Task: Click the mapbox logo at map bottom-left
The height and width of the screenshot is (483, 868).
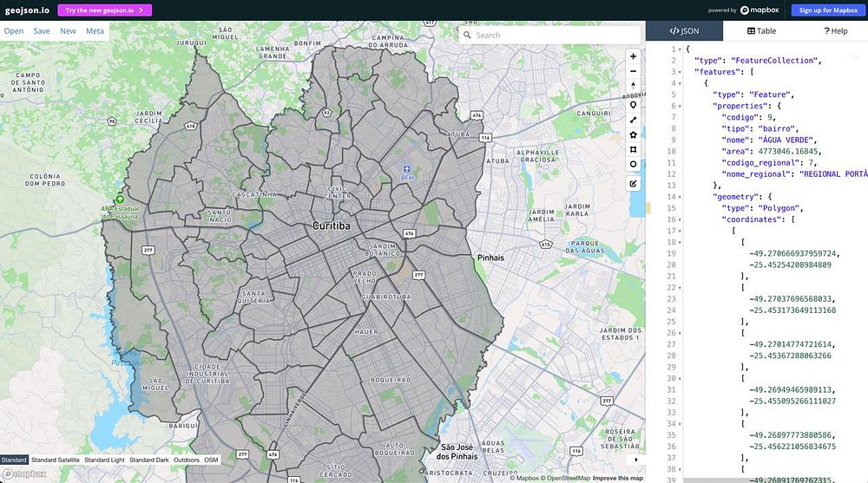Action: 24,474
